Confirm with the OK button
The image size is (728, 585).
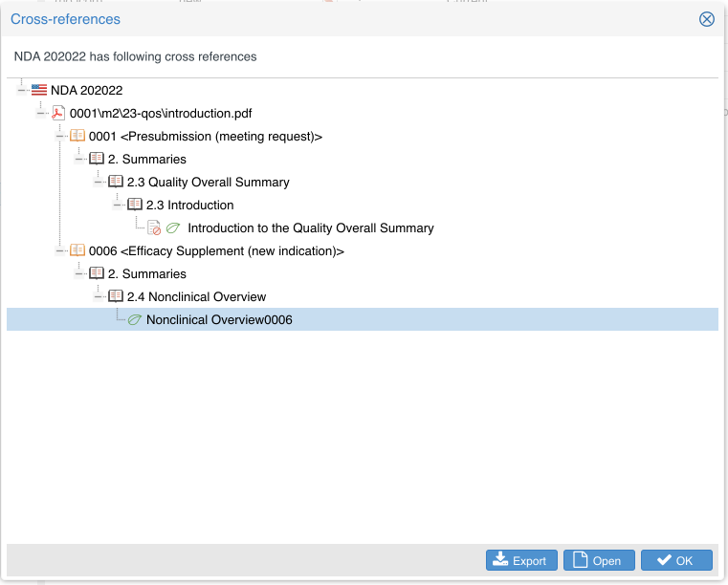(x=675, y=560)
